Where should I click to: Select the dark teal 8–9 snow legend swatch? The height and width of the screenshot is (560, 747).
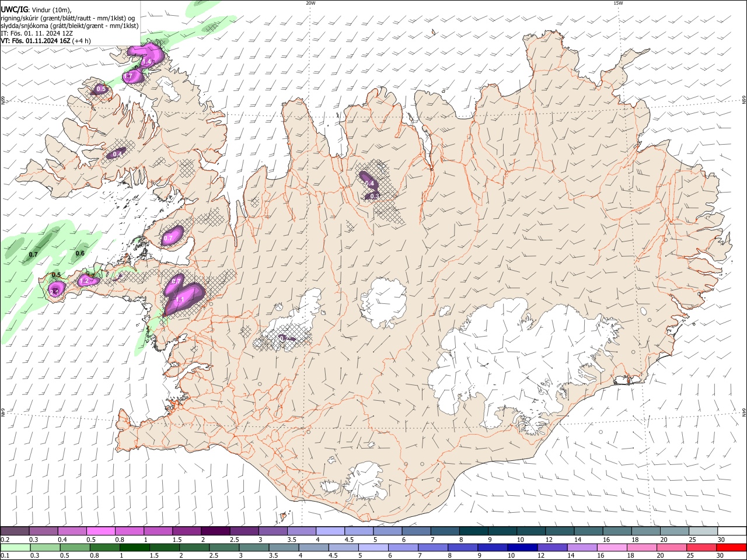click(474, 531)
